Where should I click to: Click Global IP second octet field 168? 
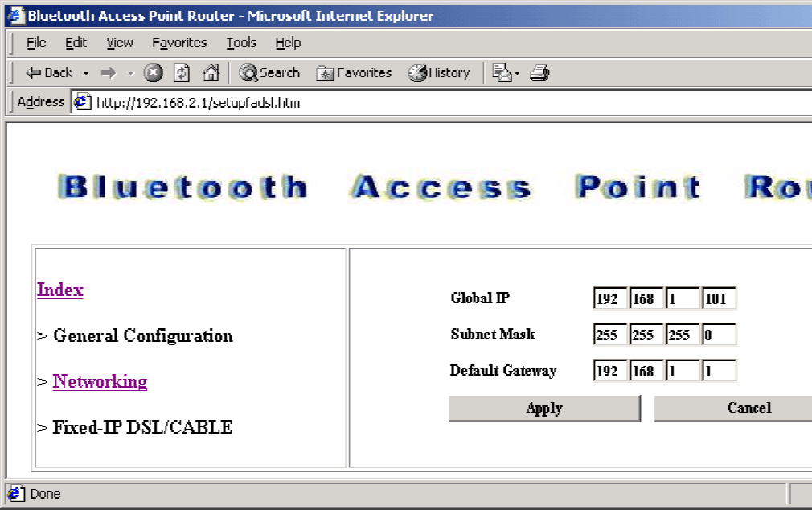coord(646,298)
